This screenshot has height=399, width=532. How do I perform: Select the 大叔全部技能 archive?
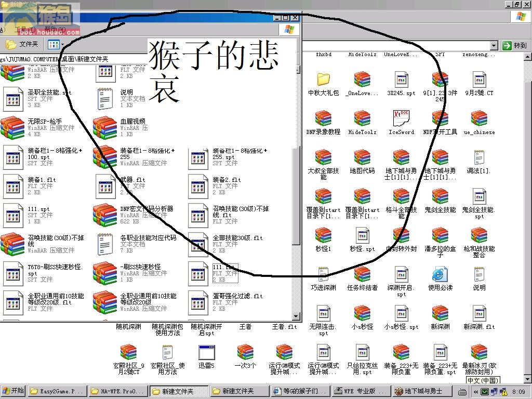[x=323, y=165]
